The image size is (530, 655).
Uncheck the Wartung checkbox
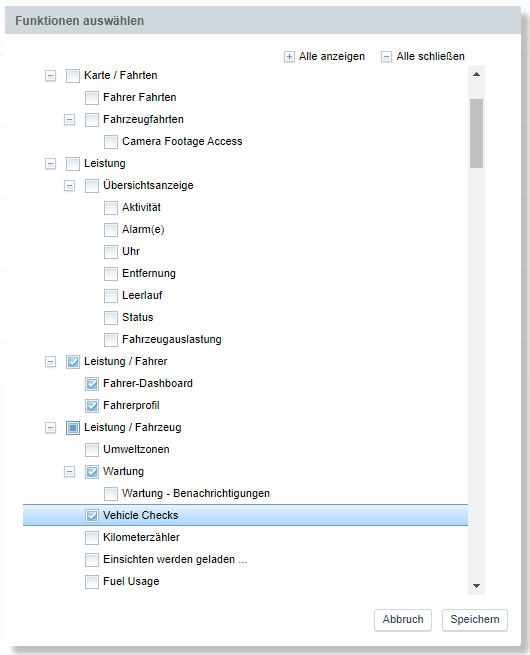click(x=92, y=472)
